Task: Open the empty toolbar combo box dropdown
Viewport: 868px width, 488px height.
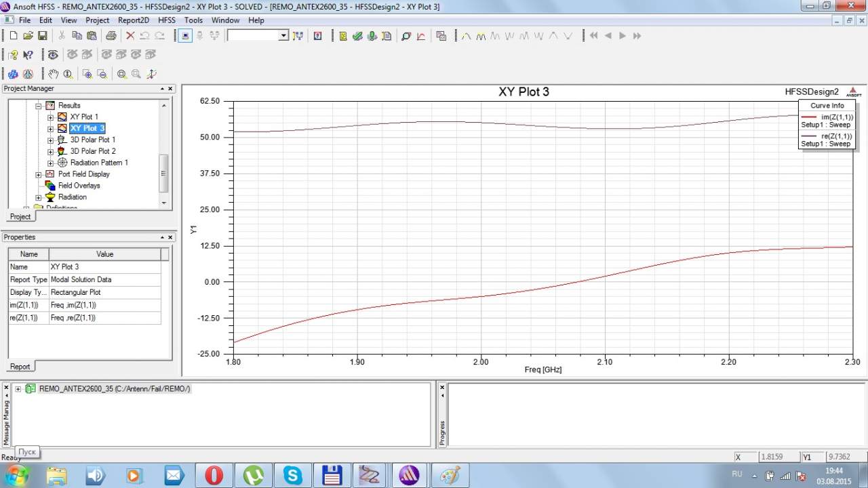Action: (x=283, y=36)
